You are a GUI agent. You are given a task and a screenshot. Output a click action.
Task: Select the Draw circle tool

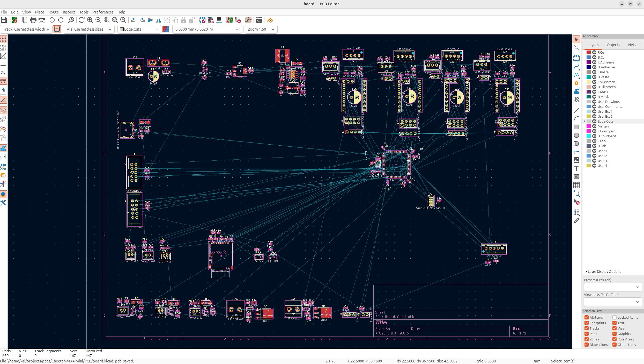pyautogui.click(x=576, y=135)
